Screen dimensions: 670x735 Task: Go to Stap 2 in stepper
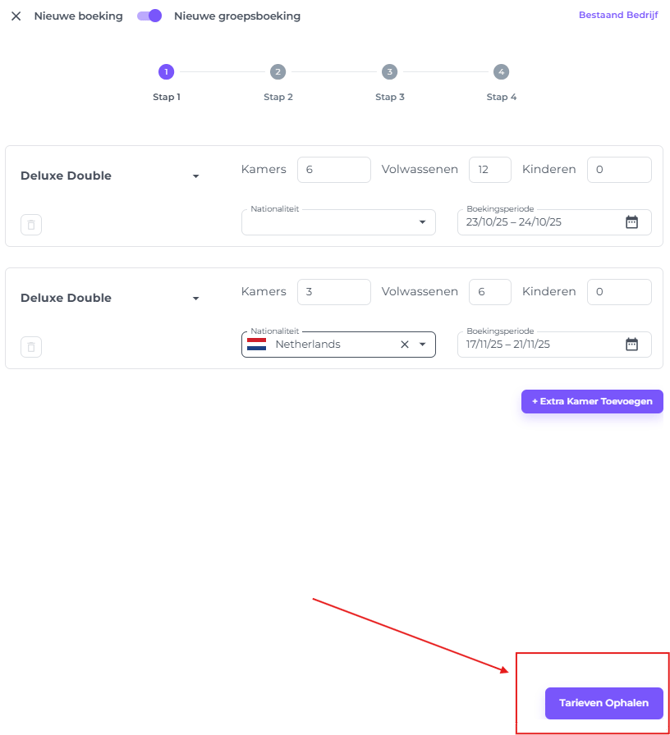point(278,72)
